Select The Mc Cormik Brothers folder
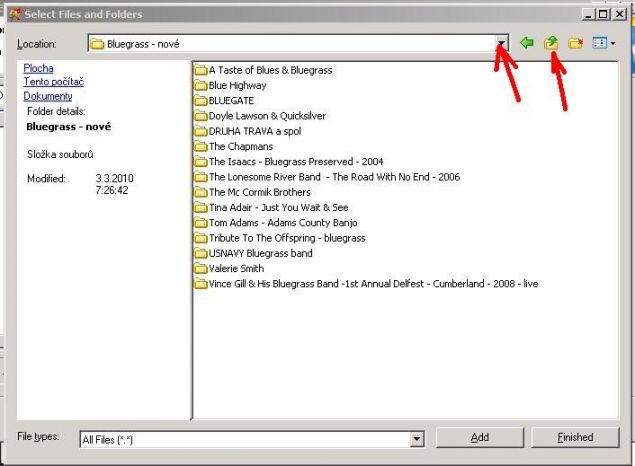Viewport: 635px width, 466px height. (253, 192)
